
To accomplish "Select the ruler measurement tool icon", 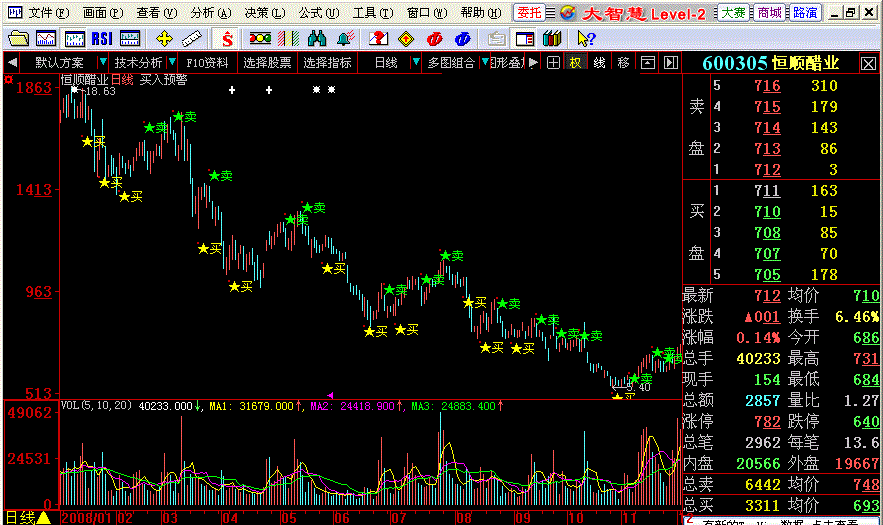I will click(x=191, y=38).
